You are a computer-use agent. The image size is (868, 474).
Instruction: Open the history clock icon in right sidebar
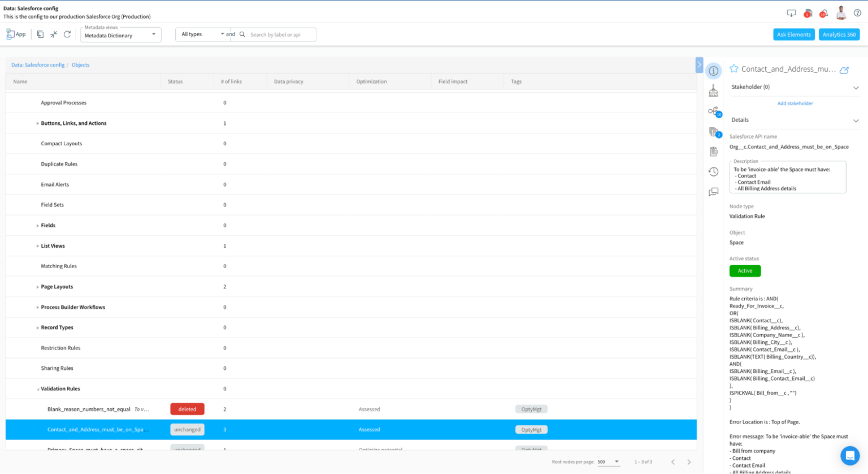713,171
